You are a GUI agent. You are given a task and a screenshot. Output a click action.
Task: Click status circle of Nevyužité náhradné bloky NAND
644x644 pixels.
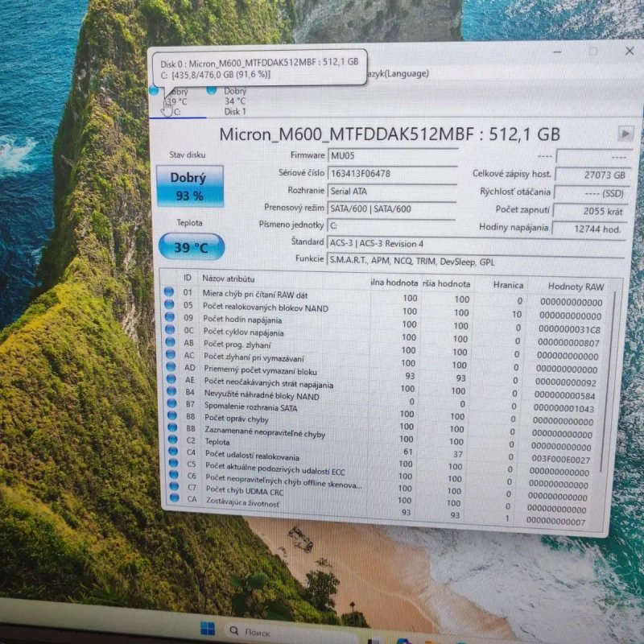click(x=172, y=391)
